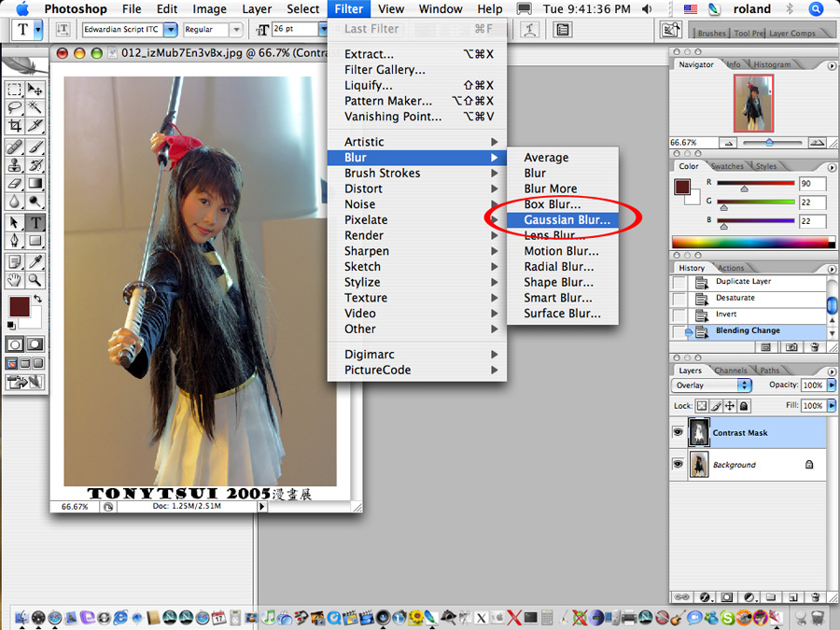
Task: Create new snapshot in History panel
Action: (792, 346)
